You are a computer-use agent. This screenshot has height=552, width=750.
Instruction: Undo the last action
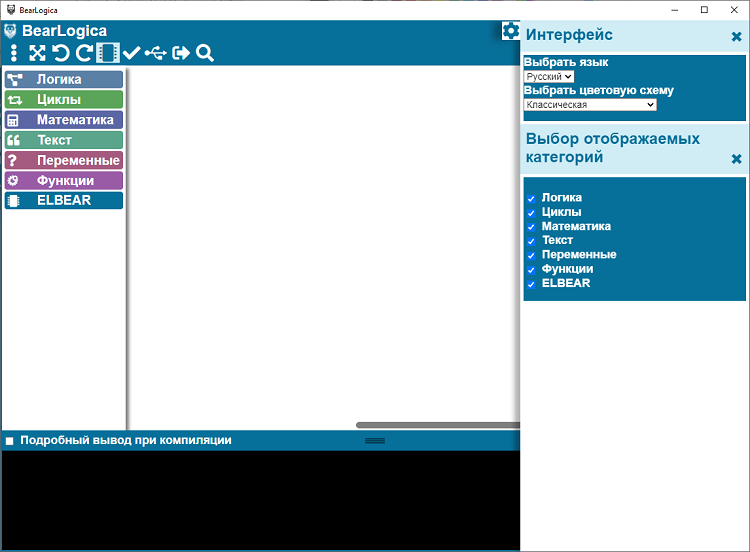60,53
